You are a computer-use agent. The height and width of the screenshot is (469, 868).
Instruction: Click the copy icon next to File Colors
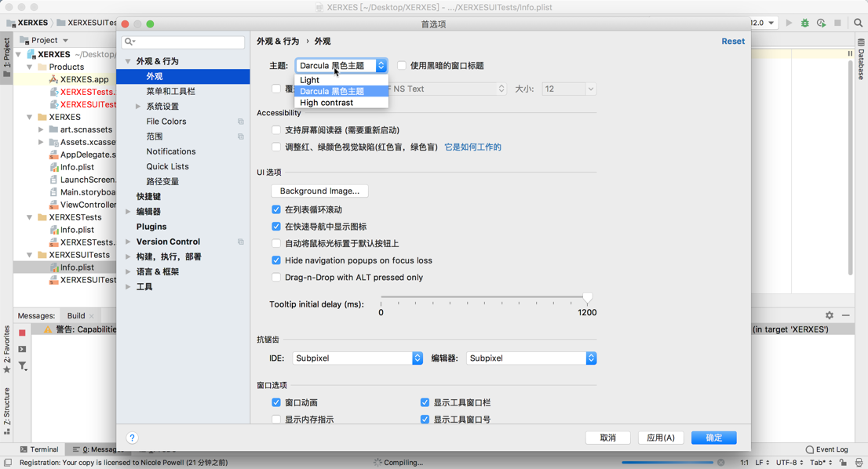tap(241, 121)
